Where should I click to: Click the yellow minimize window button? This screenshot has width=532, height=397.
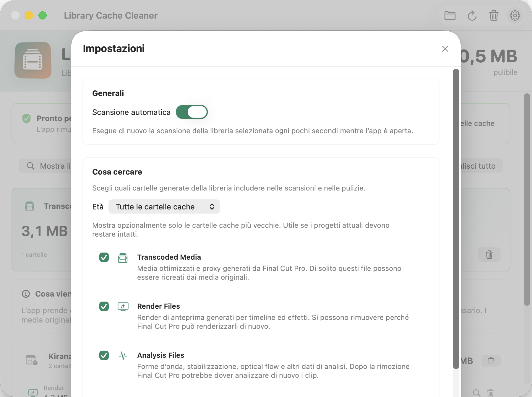point(29,15)
